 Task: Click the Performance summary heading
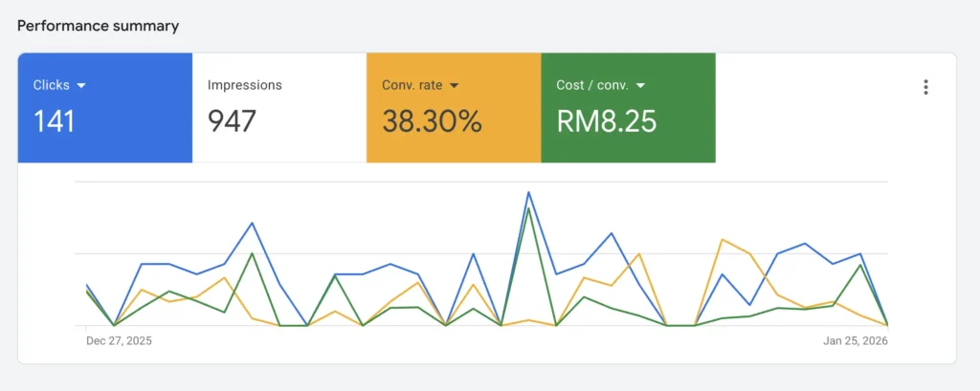coord(98,26)
